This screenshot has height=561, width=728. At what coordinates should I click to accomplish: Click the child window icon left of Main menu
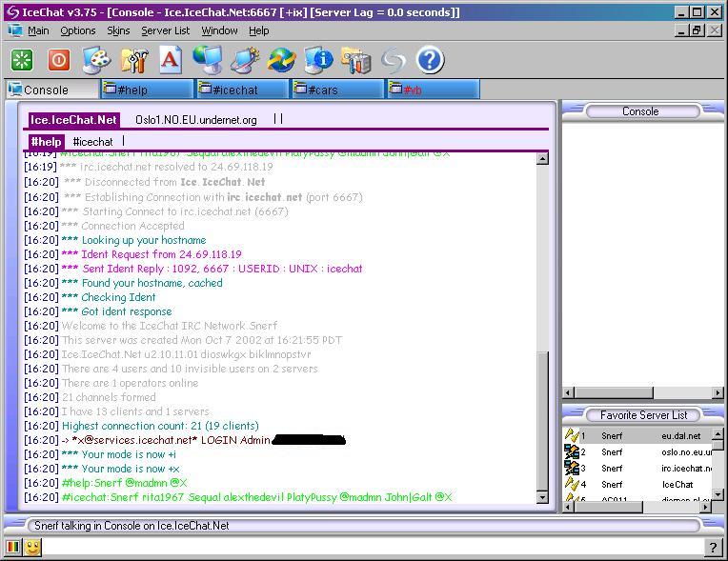15,30
